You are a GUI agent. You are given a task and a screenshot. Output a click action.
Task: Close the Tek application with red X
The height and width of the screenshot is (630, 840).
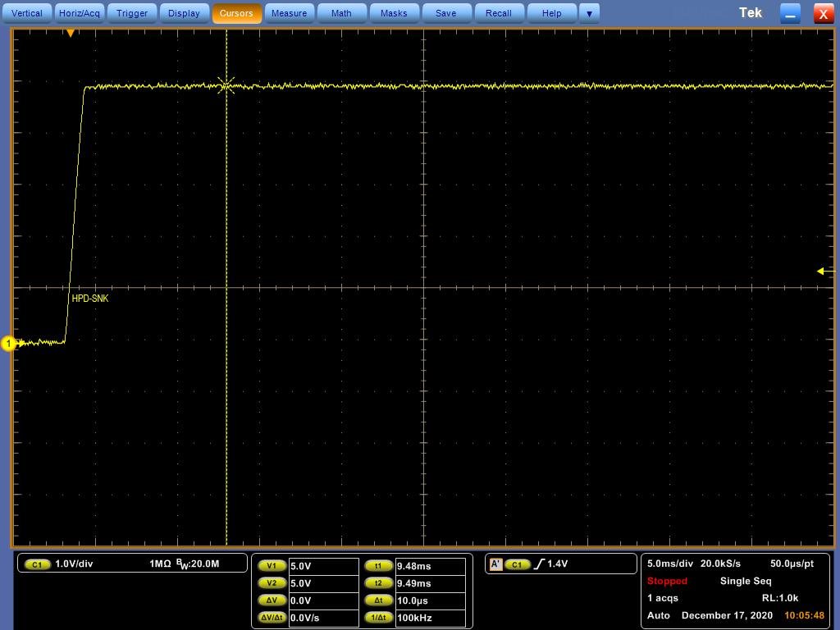click(824, 13)
